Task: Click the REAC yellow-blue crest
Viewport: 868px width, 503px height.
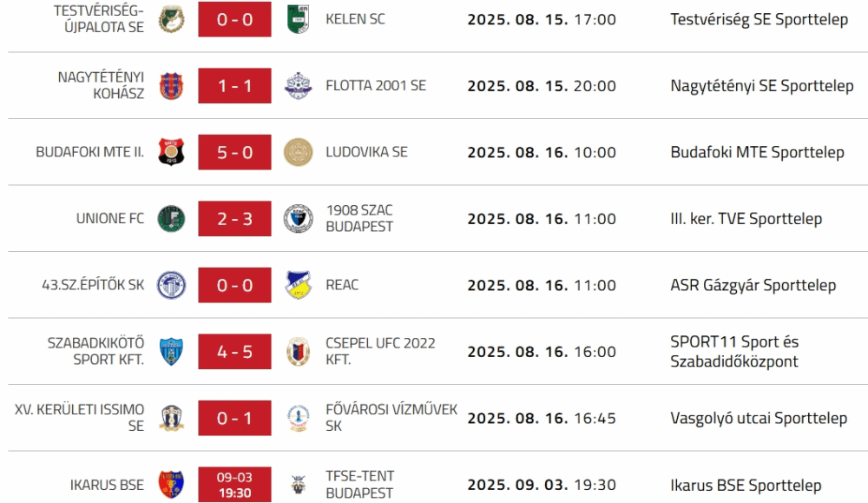Action: pyautogui.click(x=298, y=285)
